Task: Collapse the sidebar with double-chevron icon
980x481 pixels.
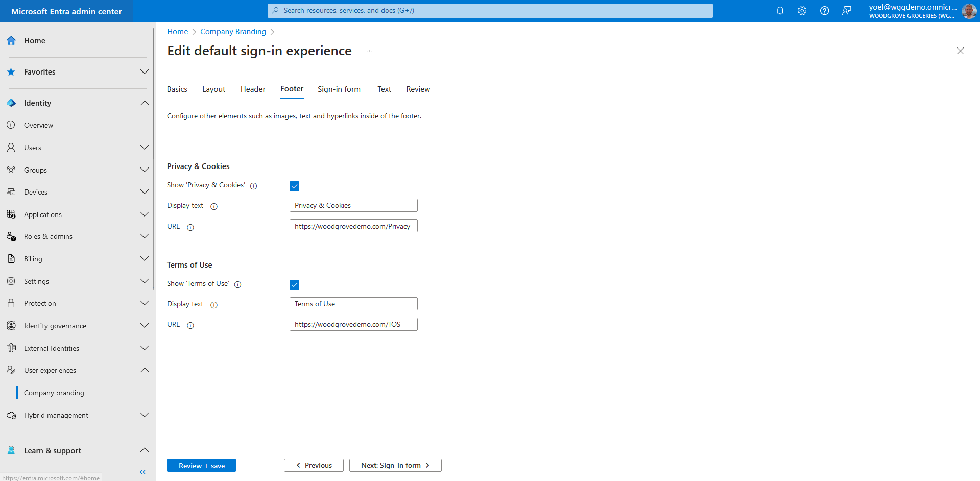Action: 142,472
